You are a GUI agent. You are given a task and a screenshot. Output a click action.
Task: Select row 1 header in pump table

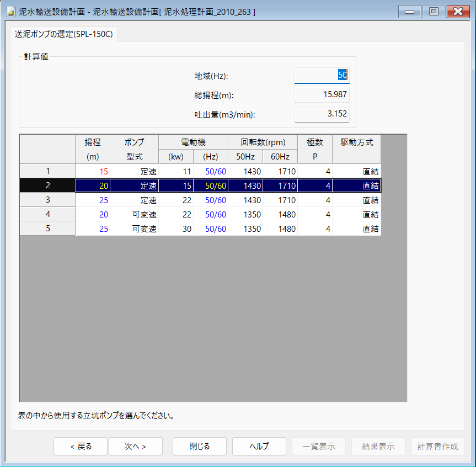tap(47, 171)
